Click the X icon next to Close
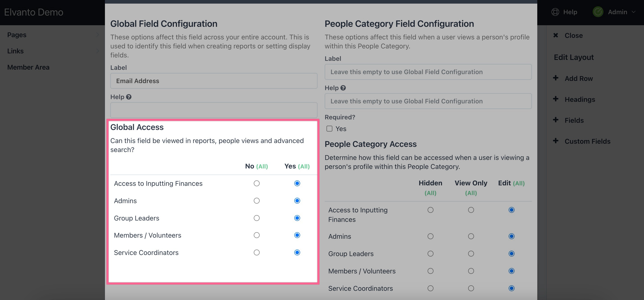This screenshot has width=644, height=300. [556, 35]
